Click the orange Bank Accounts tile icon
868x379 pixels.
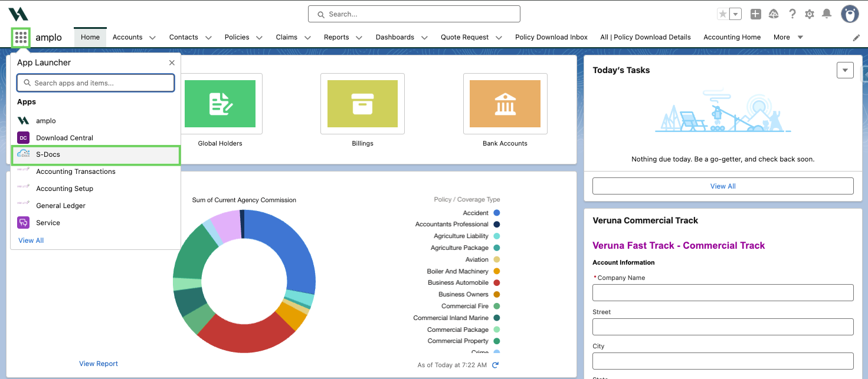point(505,104)
